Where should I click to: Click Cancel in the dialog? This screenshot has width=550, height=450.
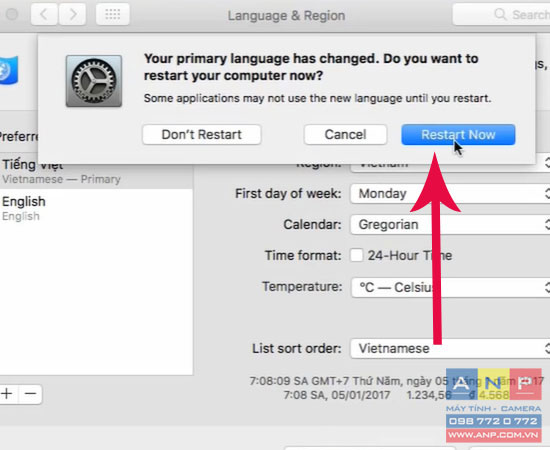(x=346, y=135)
